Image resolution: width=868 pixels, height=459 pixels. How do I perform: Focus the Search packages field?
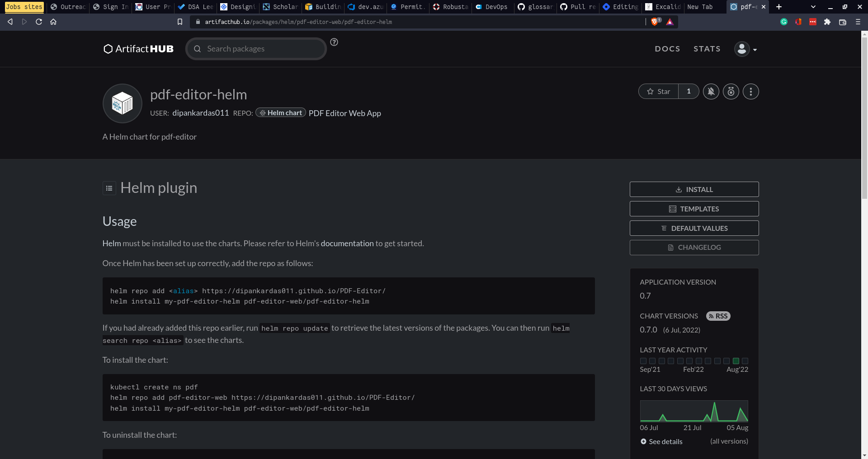256,49
